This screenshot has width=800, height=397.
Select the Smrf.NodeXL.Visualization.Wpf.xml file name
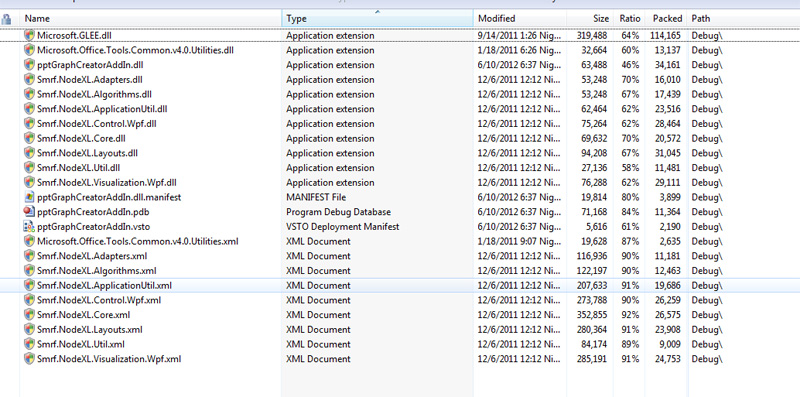click(x=109, y=359)
